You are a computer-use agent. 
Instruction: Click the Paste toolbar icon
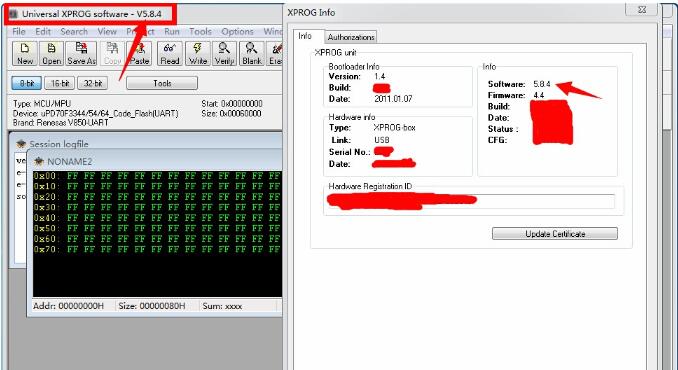click(139, 54)
